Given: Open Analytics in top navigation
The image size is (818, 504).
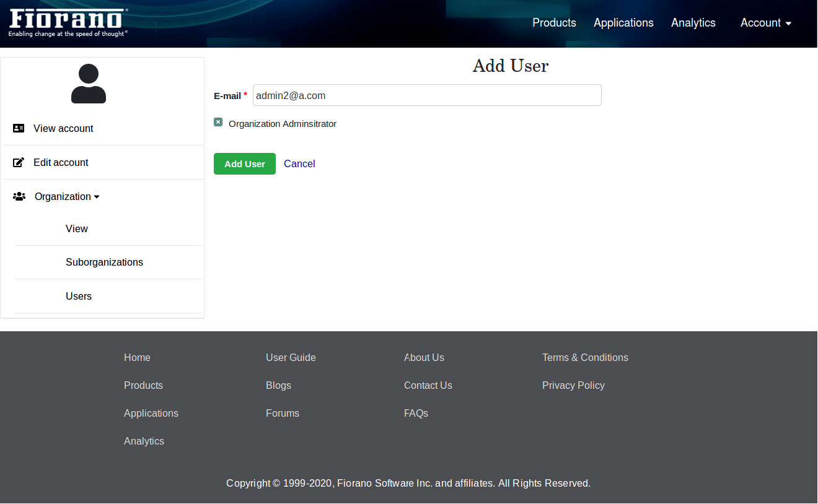Looking at the screenshot, I should point(693,23).
